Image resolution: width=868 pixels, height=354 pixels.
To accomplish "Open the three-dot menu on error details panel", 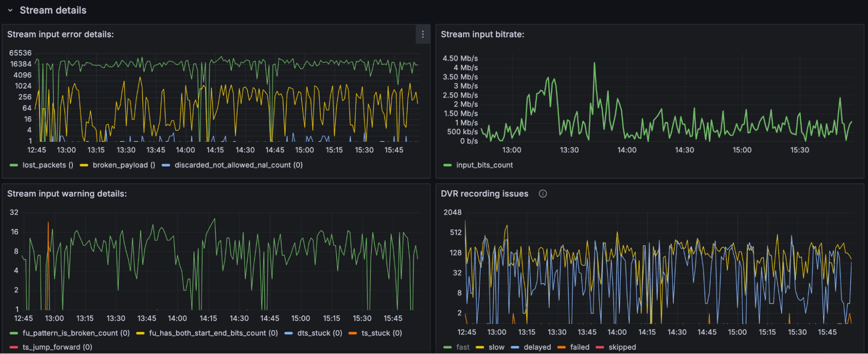I will click(422, 34).
